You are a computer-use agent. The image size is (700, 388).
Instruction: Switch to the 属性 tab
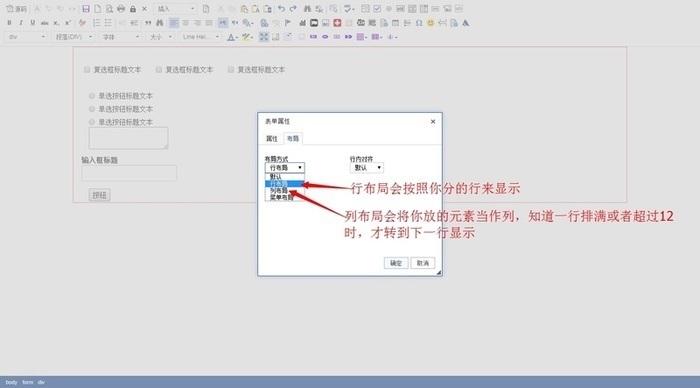[x=272, y=139]
